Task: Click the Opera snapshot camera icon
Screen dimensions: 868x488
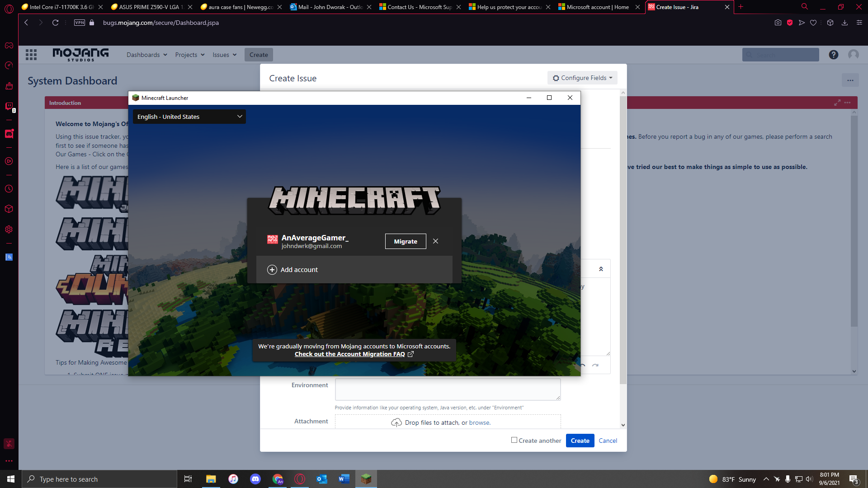Action: click(778, 23)
